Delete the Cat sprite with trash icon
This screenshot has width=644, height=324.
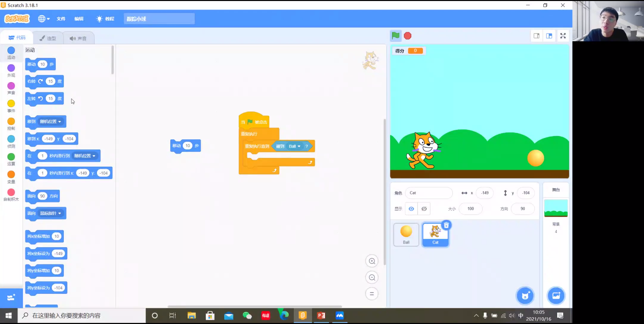coord(446,225)
